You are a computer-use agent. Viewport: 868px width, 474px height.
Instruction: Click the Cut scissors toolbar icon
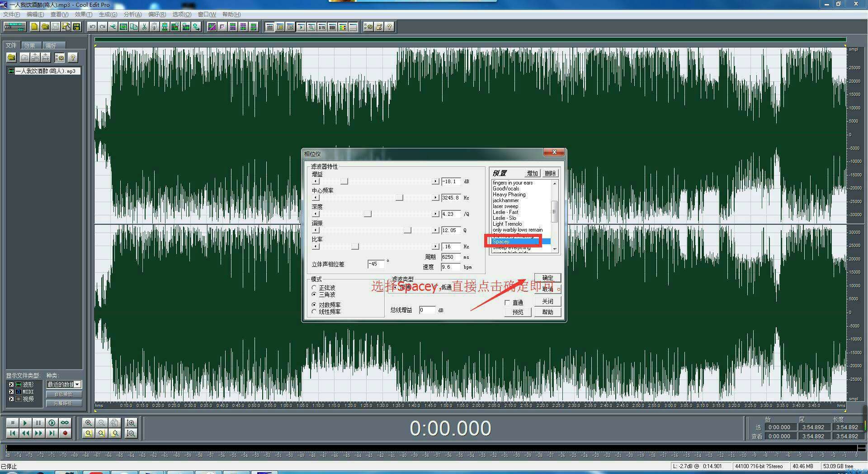click(144, 27)
